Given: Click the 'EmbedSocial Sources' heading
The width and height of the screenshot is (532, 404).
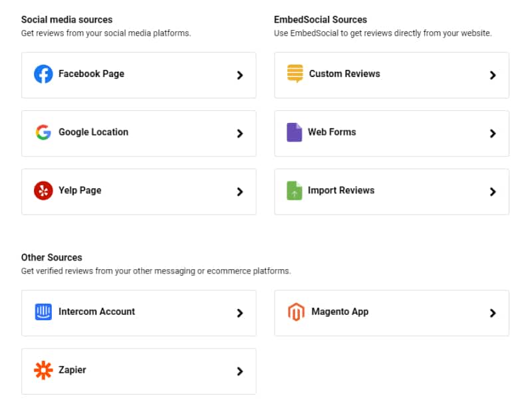Looking at the screenshot, I should 321,20.
